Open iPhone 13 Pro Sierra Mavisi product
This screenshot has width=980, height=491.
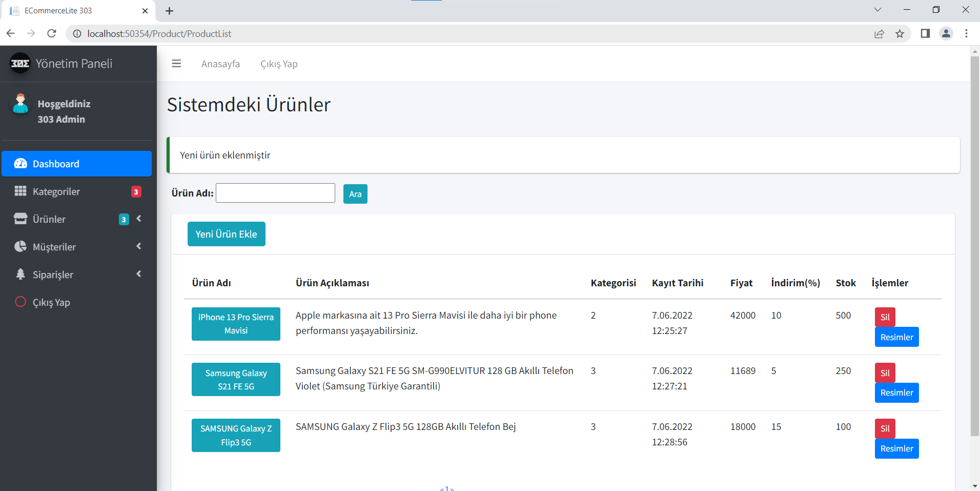point(236,324)
